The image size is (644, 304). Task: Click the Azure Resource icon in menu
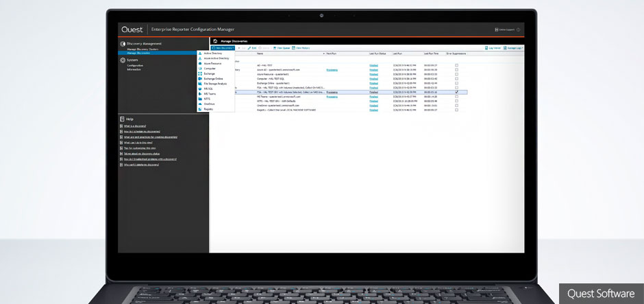tap(200, 64)
